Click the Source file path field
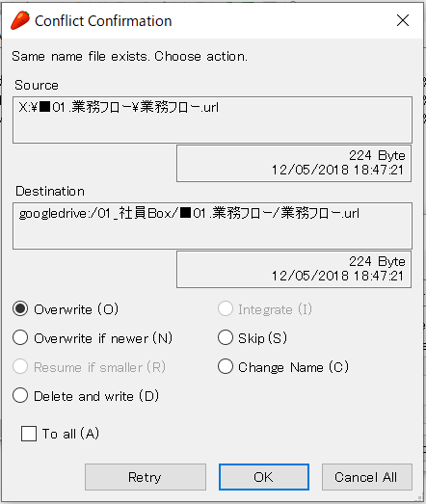 pos(212,119)
